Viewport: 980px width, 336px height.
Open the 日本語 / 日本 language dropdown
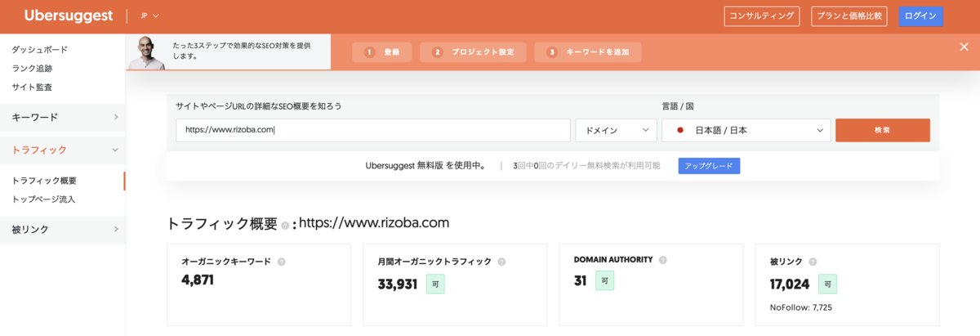[x=746, y=130]
